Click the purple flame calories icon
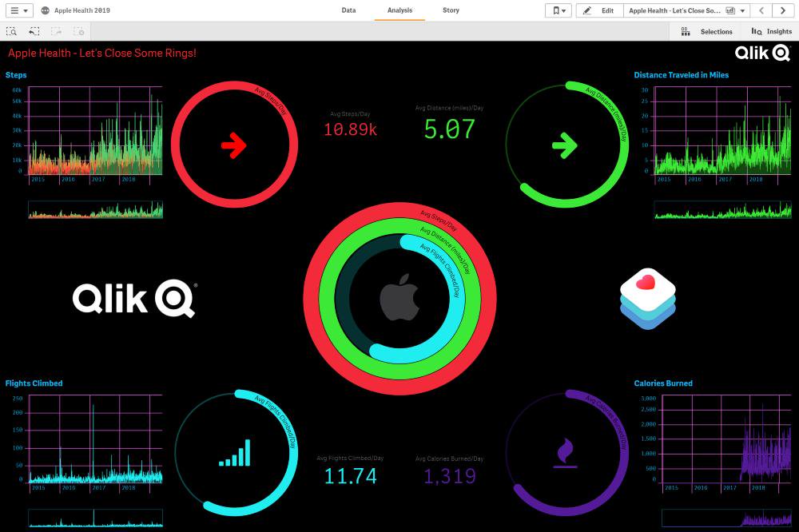Viewport: 799px width, 532px height. coord(565,452)
